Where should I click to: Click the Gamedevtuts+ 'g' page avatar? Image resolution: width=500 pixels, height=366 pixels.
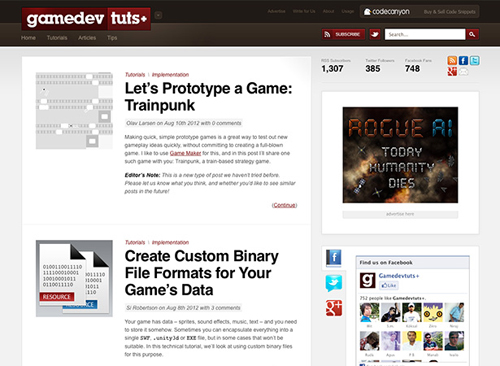368,280
